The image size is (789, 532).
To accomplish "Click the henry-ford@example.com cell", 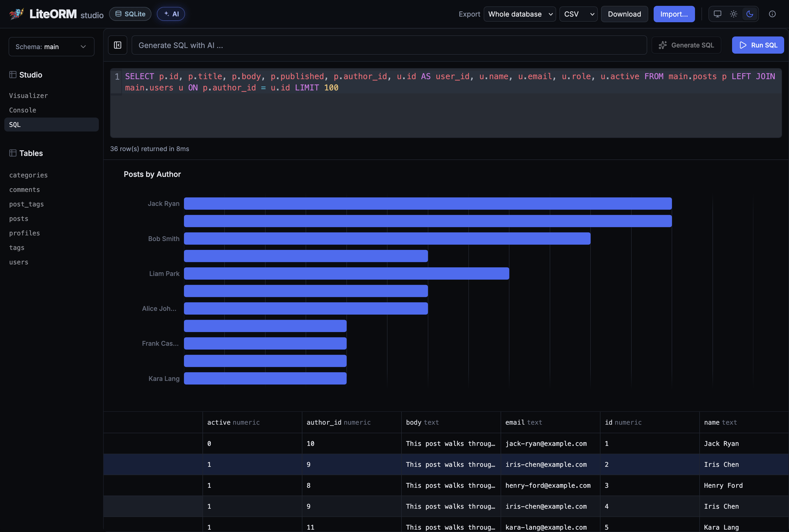I will (x=550, y=486).
